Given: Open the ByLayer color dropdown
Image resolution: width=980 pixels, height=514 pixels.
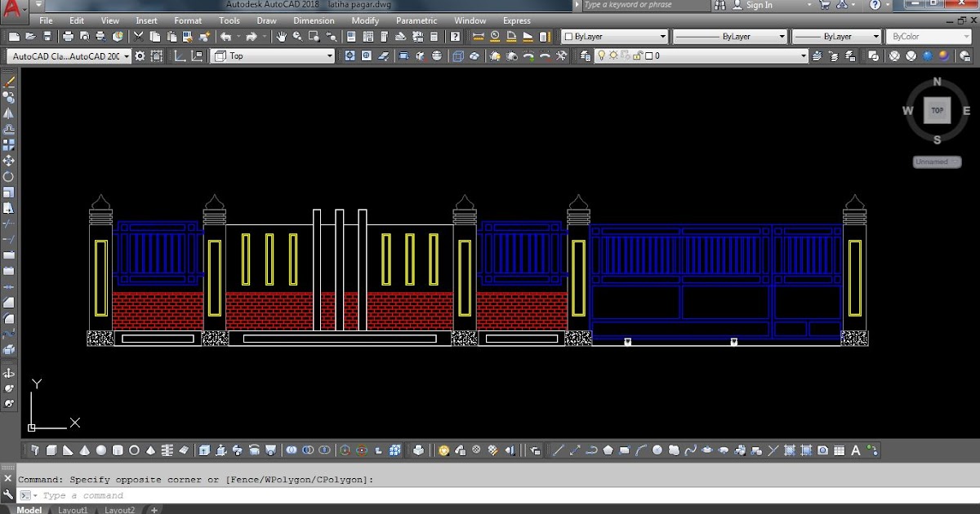Looking at the screenshot, I should pyautogui.click(x=661, y=36).
